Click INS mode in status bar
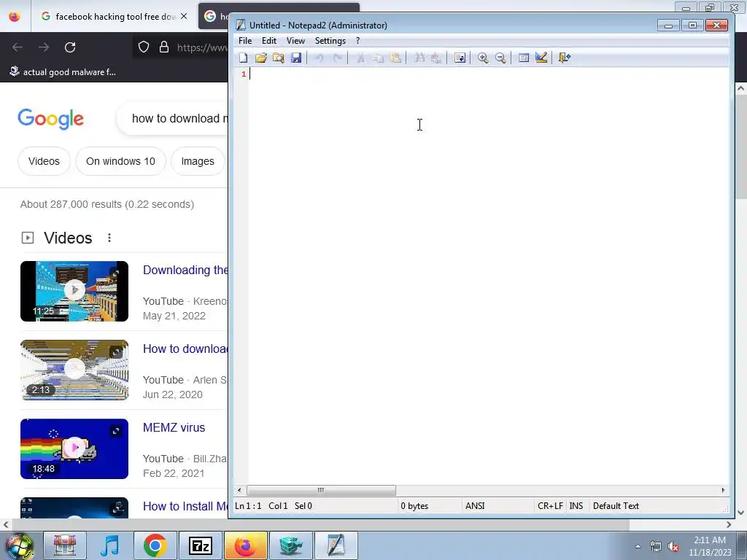 pyautogui.click(x=576, y=506)
